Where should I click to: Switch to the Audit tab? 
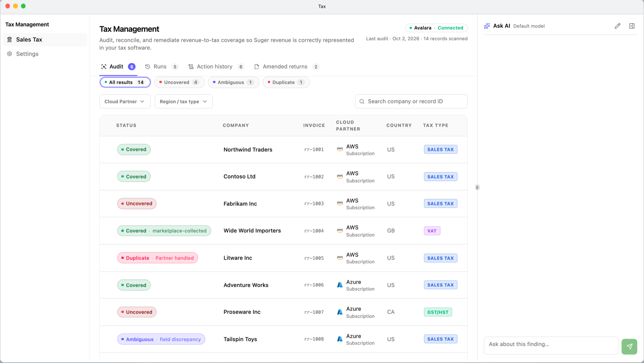(x=118, y=67)
